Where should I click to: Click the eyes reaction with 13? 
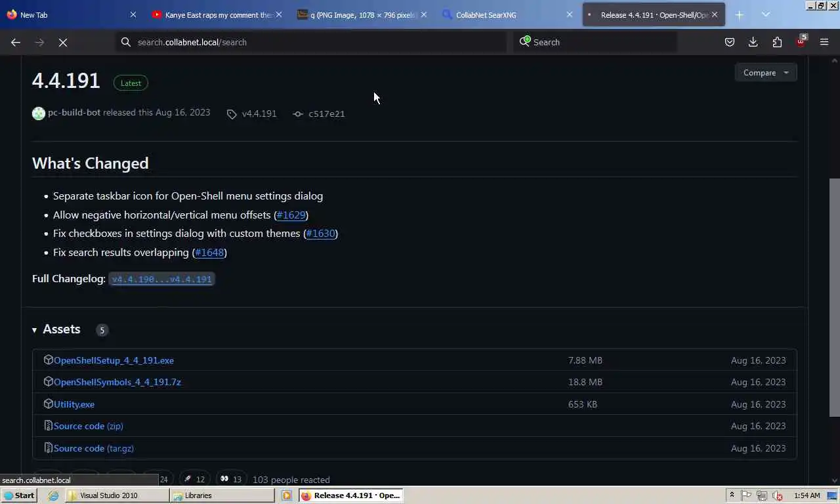231,480
